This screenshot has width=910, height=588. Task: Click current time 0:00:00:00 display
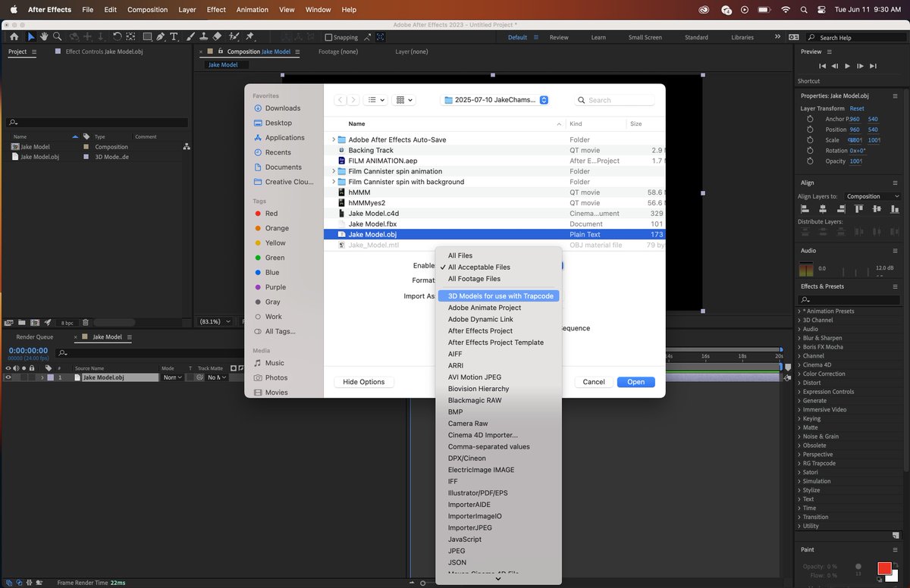click(28, 351)
